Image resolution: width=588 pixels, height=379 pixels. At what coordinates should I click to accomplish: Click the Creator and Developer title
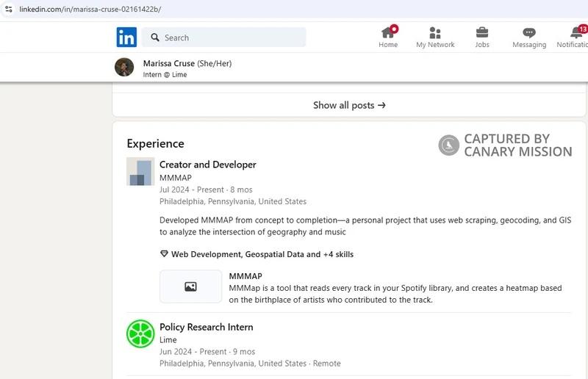pos(208,165)
